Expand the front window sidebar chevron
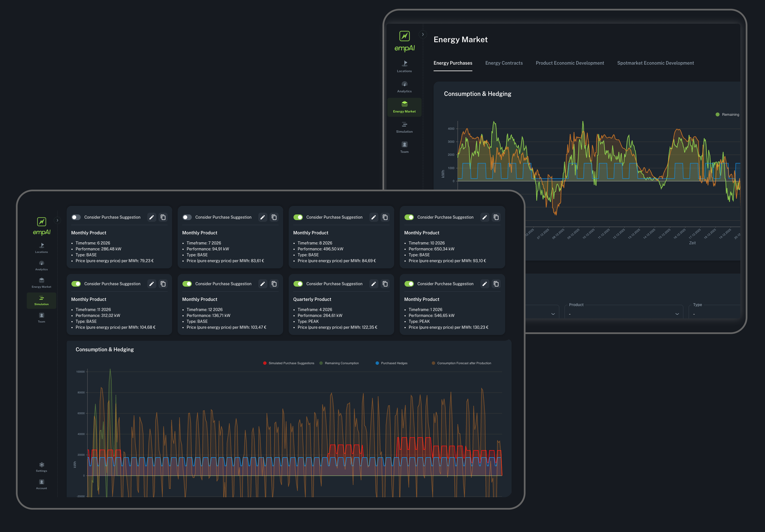 coord(57,220)
